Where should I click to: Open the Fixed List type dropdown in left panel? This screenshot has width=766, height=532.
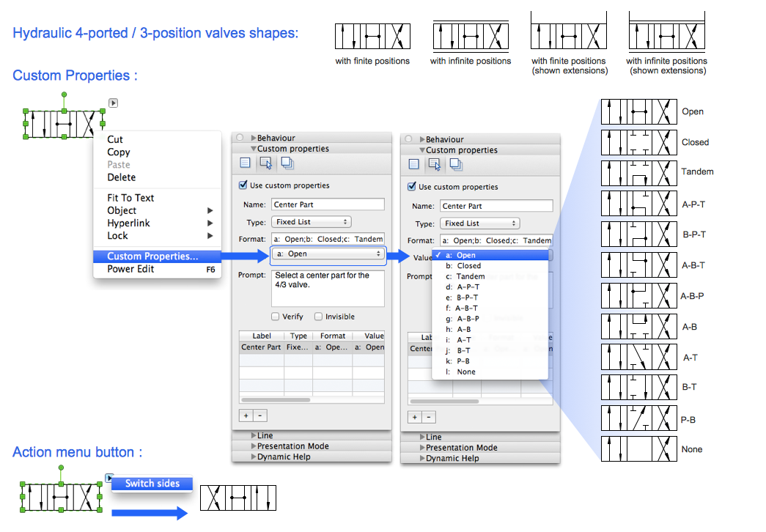[311, 222]
